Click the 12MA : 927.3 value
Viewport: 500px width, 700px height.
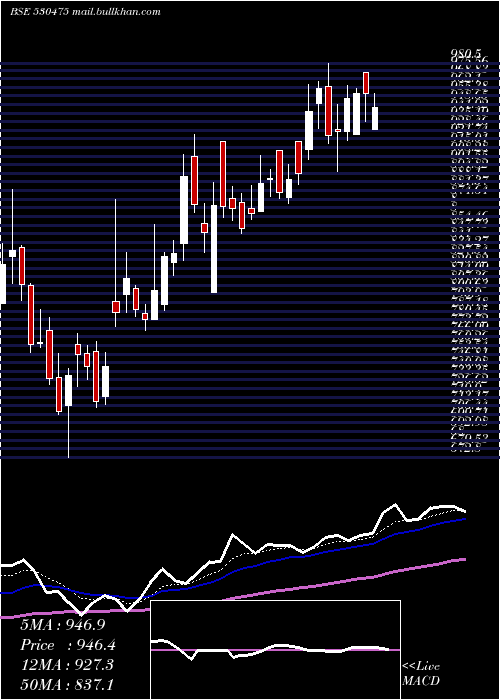(67, 665)
